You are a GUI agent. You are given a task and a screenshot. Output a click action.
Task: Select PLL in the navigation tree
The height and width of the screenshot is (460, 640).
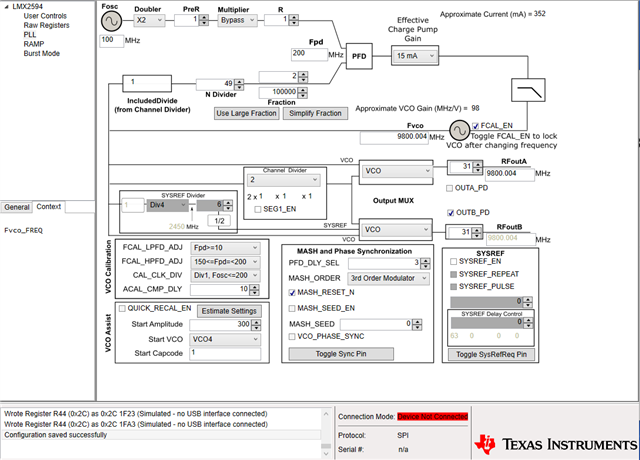29,35
